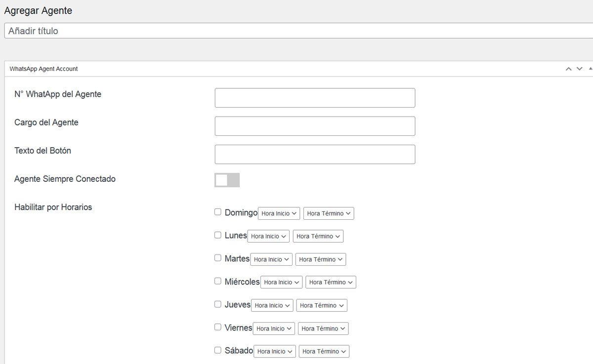Enable the Sábado schedule checkbox
Viewport: 593px width, 364px height.
(218, 350)
